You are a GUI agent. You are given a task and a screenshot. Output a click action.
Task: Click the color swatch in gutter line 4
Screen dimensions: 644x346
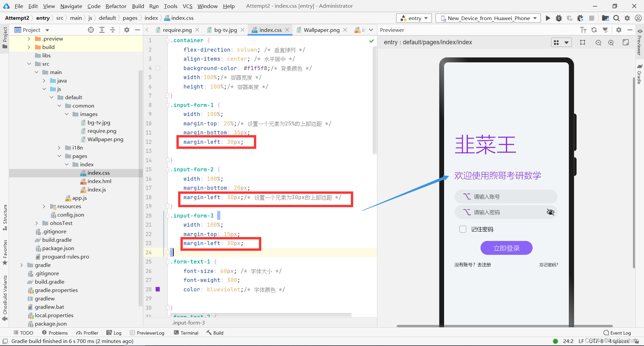(158, 68)
